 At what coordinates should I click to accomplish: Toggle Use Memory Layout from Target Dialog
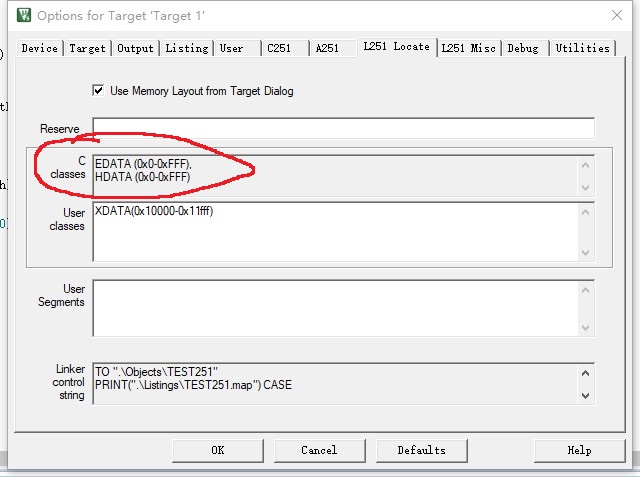tap(98, 90)
